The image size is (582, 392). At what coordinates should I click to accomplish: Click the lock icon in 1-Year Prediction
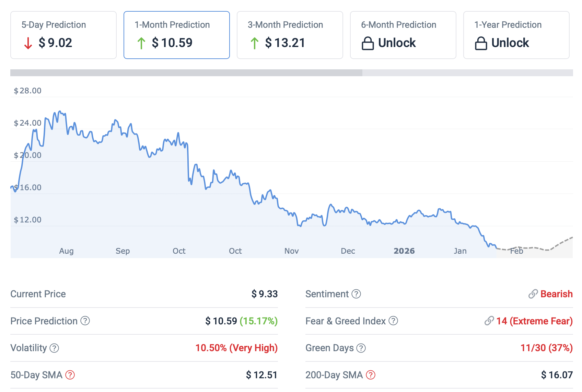[481, 43]
